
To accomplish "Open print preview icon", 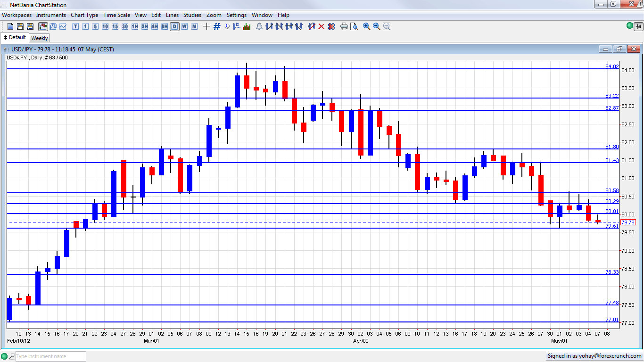I will coord(354,26).
